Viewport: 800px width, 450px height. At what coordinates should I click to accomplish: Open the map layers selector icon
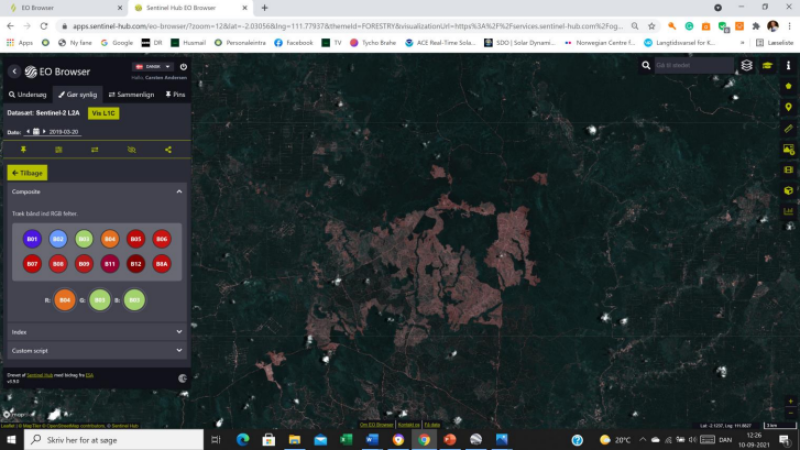(x=747, y=66)
